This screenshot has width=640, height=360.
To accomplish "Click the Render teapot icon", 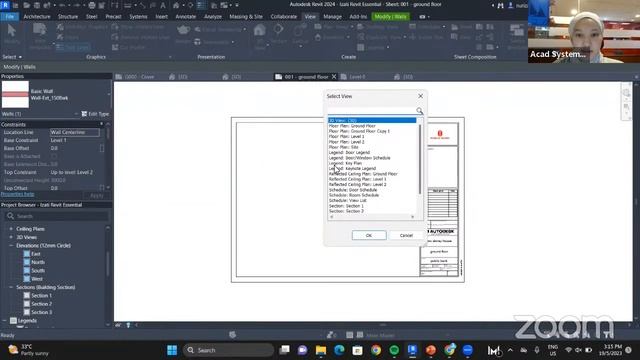I will tap(183, 29).
